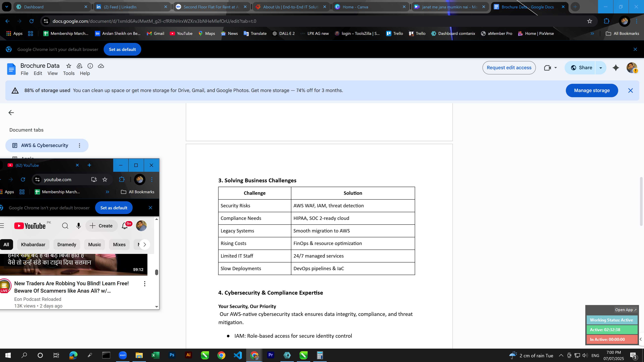Viewport: 644px width, 362px height.
Task: Expand the side panel arrow at right edge
Action: 641,339
